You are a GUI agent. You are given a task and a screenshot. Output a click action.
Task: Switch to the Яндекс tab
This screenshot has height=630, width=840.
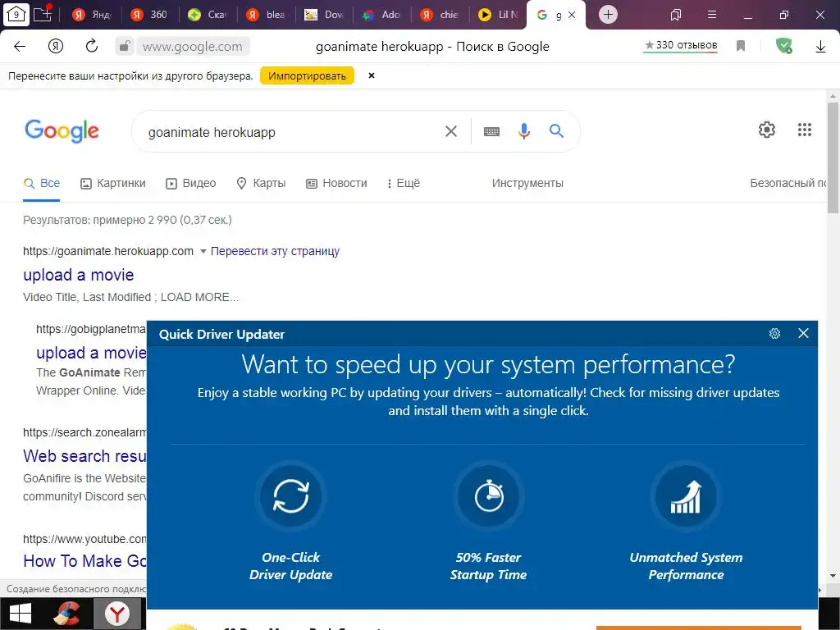(x=92, y=15)
